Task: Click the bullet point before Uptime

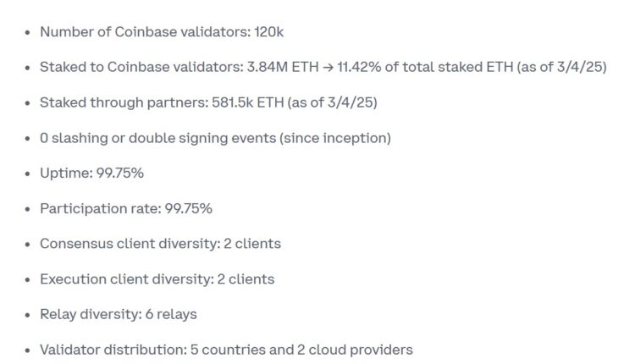Action: 28,173
